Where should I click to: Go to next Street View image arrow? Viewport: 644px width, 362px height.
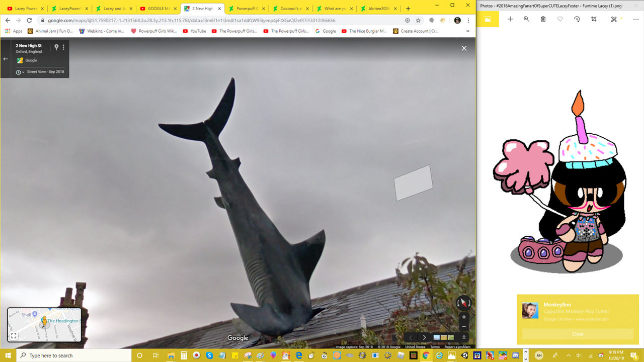(424, 337)
